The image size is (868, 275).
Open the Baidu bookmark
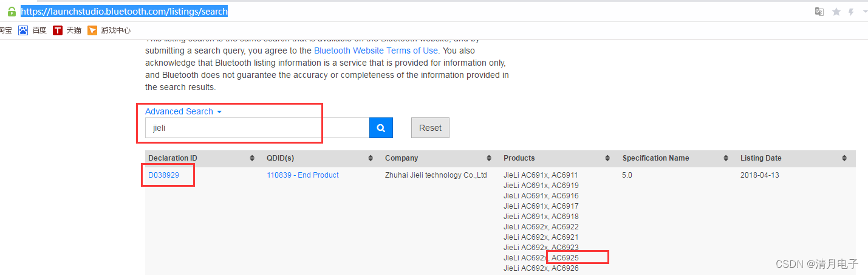(33, 30)
